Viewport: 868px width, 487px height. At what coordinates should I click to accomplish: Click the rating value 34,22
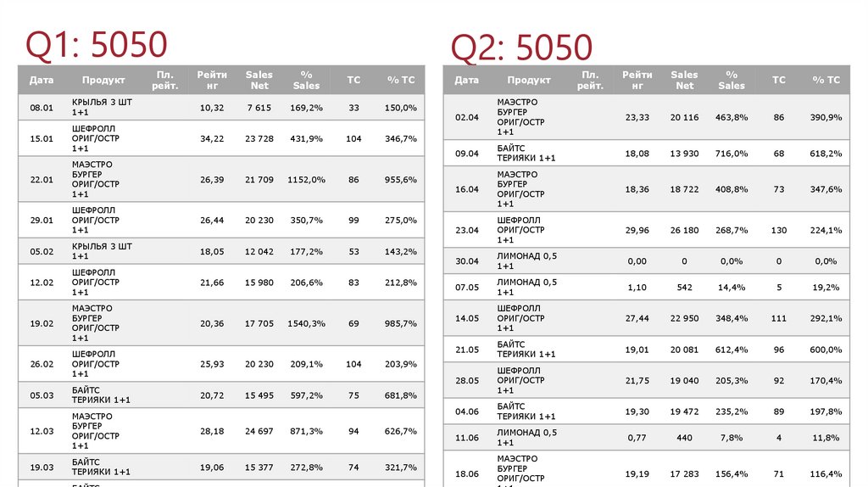tap(212, 138)
